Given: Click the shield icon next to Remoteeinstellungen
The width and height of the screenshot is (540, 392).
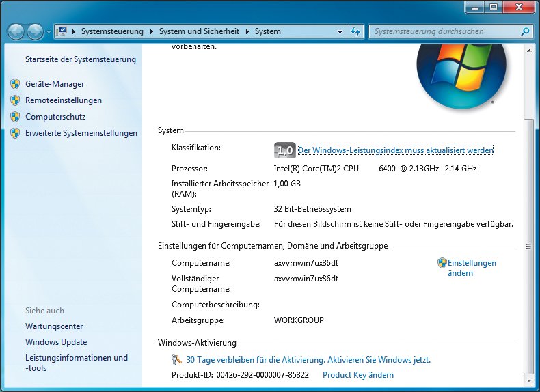Looking at the screenshot, I should 15,100.
